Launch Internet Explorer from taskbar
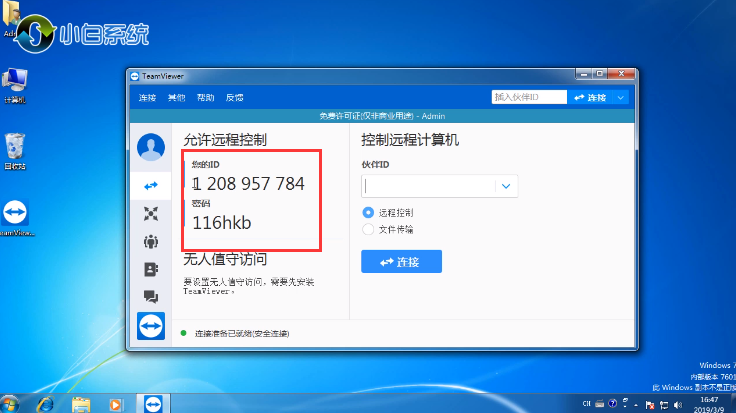 (x=46, y=404)
